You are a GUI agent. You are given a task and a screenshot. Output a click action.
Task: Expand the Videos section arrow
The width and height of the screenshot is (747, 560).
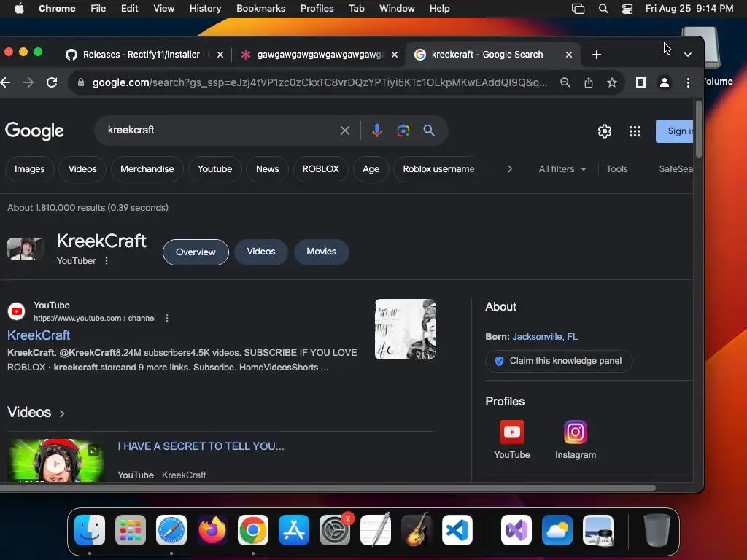pos(62,413)
